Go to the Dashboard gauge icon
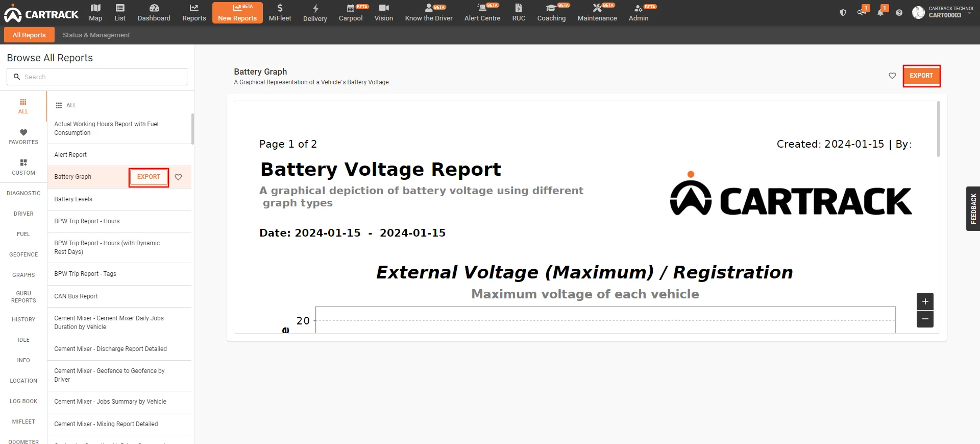This screenshot has height=444, width=980. 154,8
